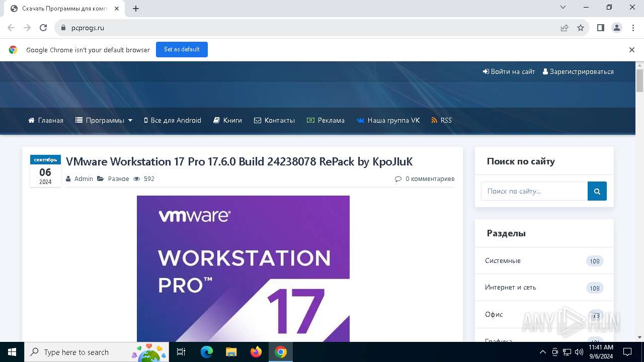
Task: Close the pcprogs.ru browser tab
Action: click(117, 9)
